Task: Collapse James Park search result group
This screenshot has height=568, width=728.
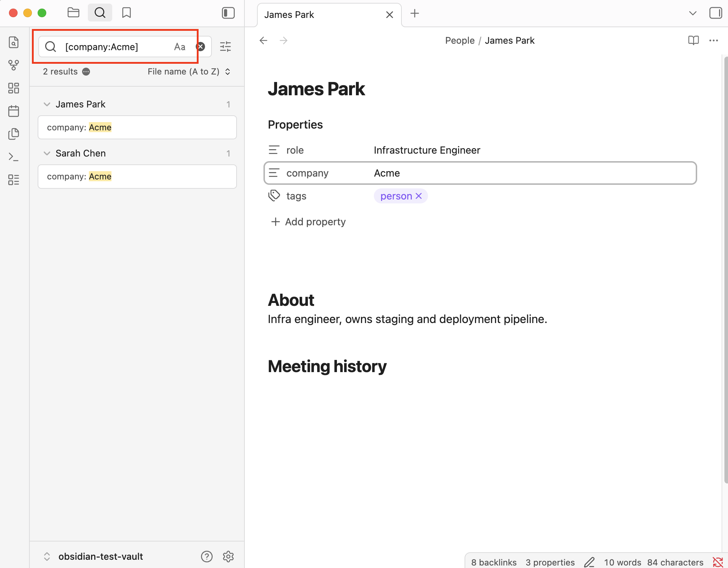Action: (47, 104)
